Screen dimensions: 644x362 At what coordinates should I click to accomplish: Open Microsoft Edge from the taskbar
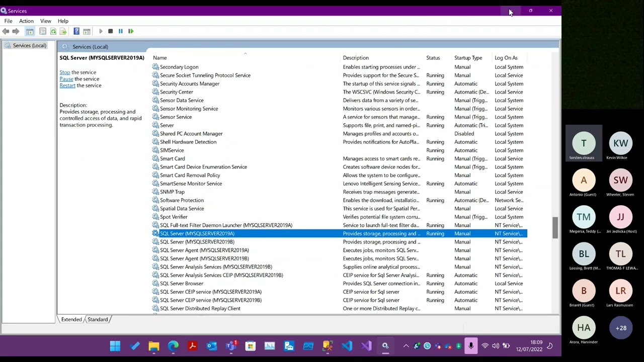point(173,346)
